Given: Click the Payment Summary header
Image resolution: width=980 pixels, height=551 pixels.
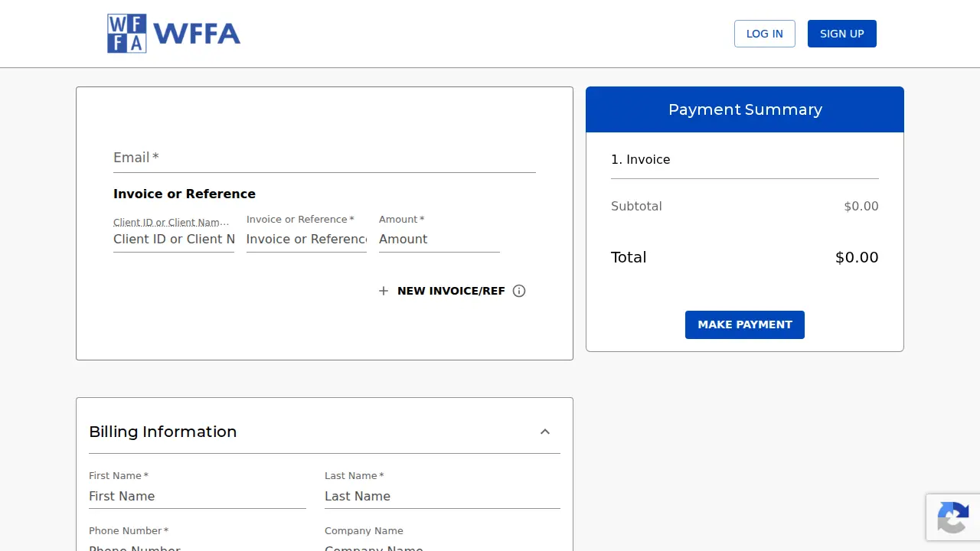Looking at the screenshot, I should pos(745,109).
